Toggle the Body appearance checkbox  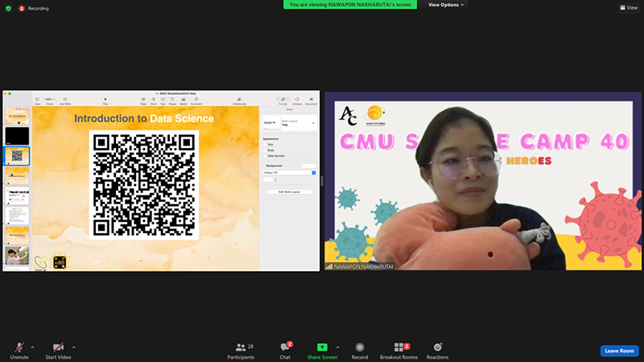pos(265,150)
